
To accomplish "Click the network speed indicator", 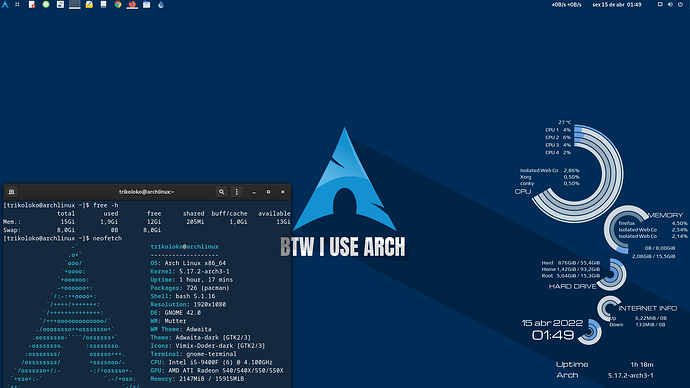I will 566,4.
